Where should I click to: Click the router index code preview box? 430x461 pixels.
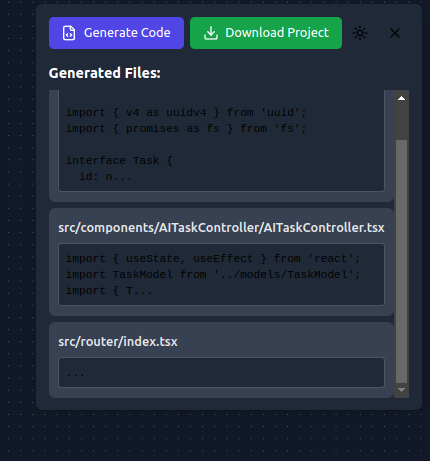[x=221, y=373]
